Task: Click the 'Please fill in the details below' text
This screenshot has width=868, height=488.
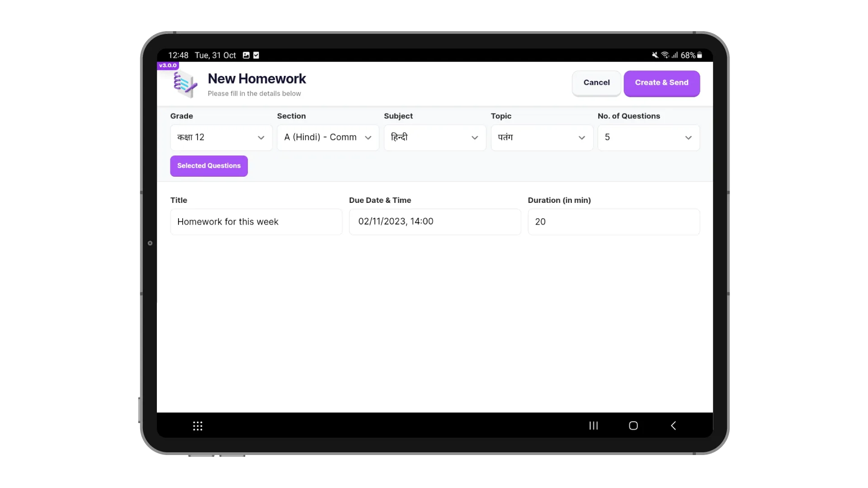Action: pos(254,94)
